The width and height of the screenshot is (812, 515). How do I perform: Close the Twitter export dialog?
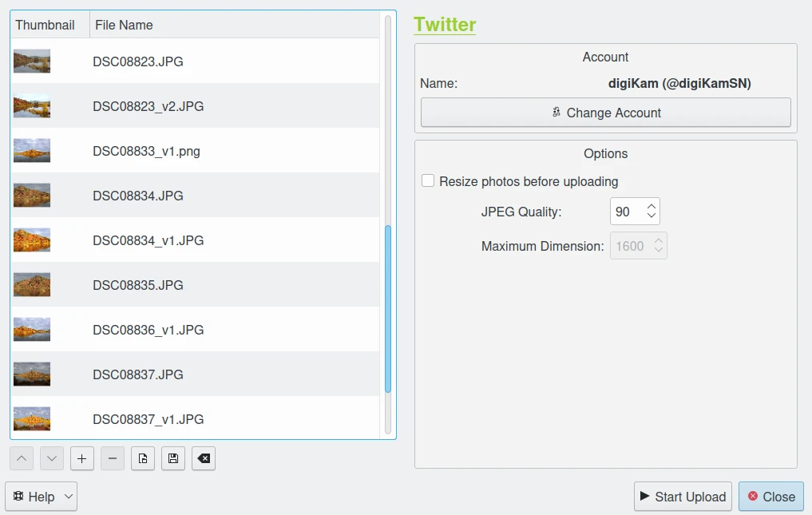tap(770, 497)
